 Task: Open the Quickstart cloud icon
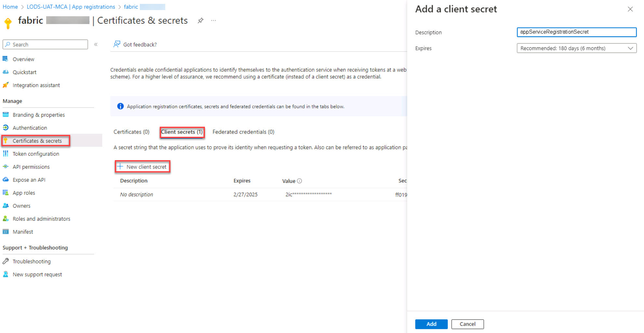[6, 72]
